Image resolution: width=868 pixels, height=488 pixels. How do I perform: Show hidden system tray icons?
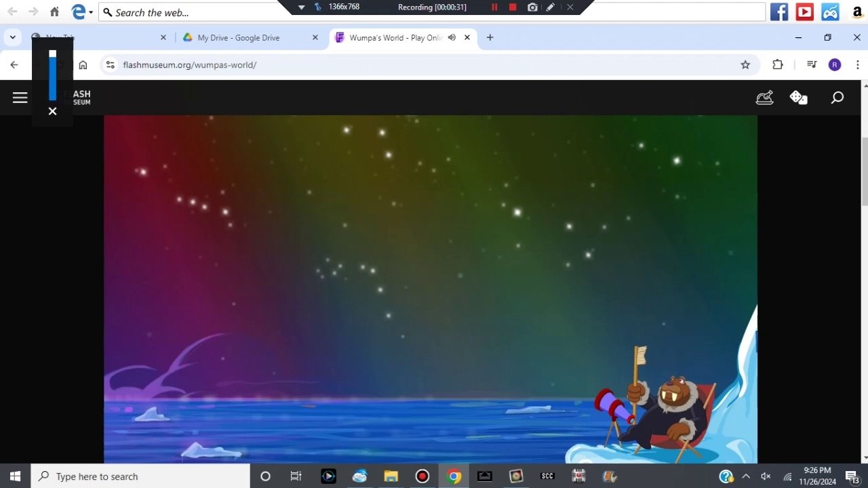(x=746, y=476)
